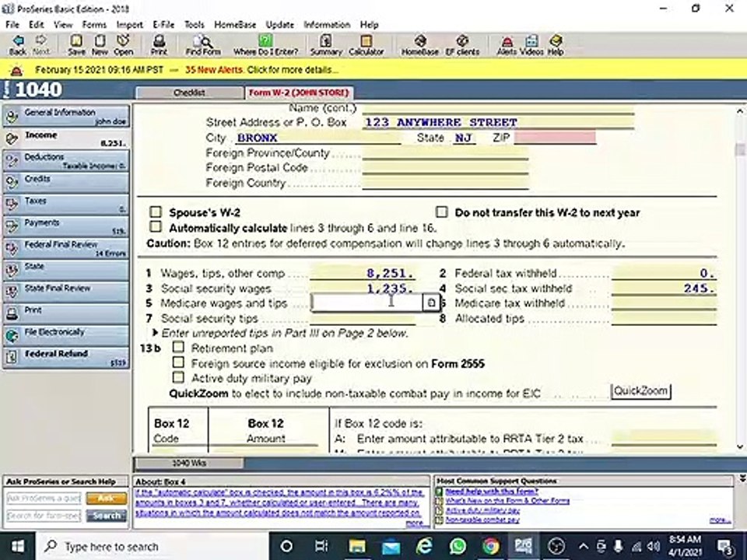The height and width of the screenshot is (560, 747).
Task: Open the Forms menu
Action: click(94, 25)
